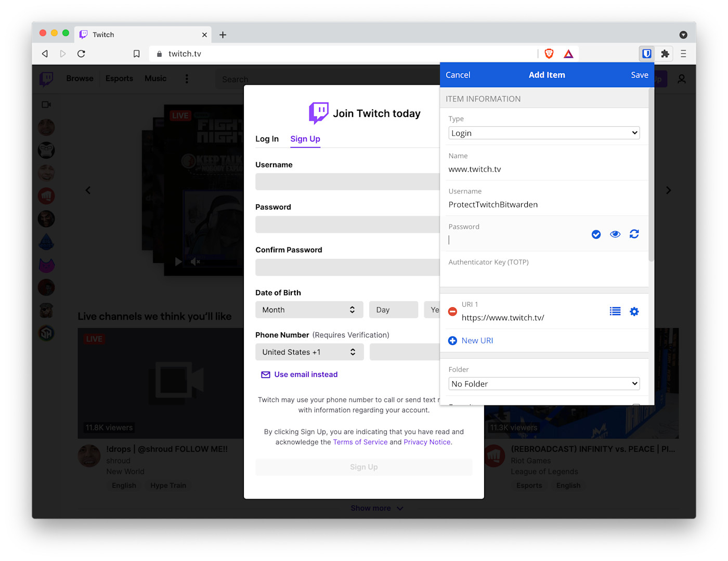This screenshot has height=561, width=728.
Task: Regenerate the password with refresh icon
Action: 634,234
